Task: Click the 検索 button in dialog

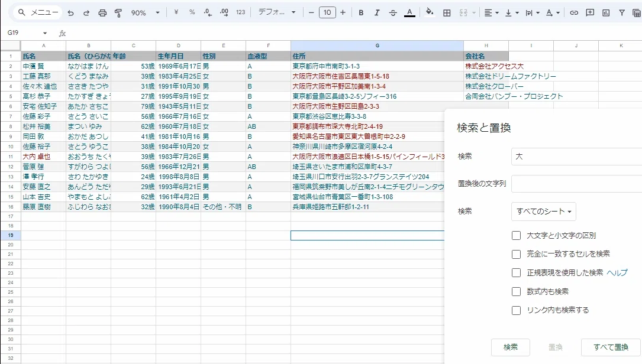Action: click(x=511, y=347)
